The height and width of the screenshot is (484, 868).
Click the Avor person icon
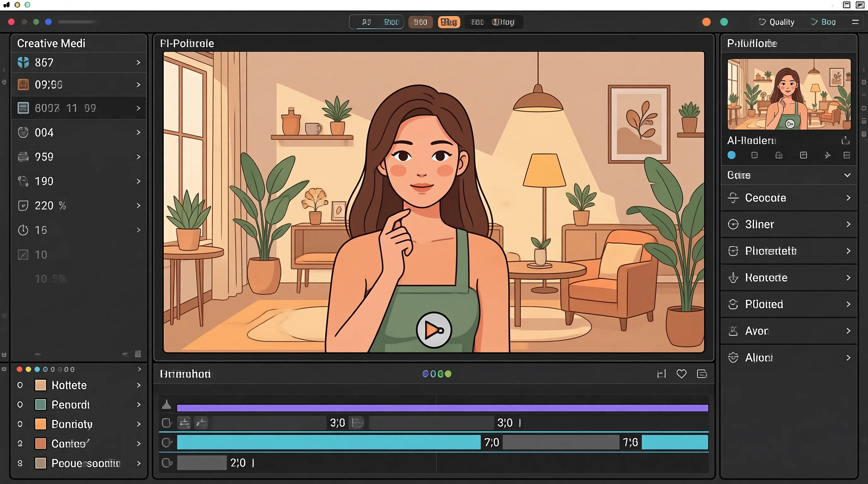click(733, 331)
